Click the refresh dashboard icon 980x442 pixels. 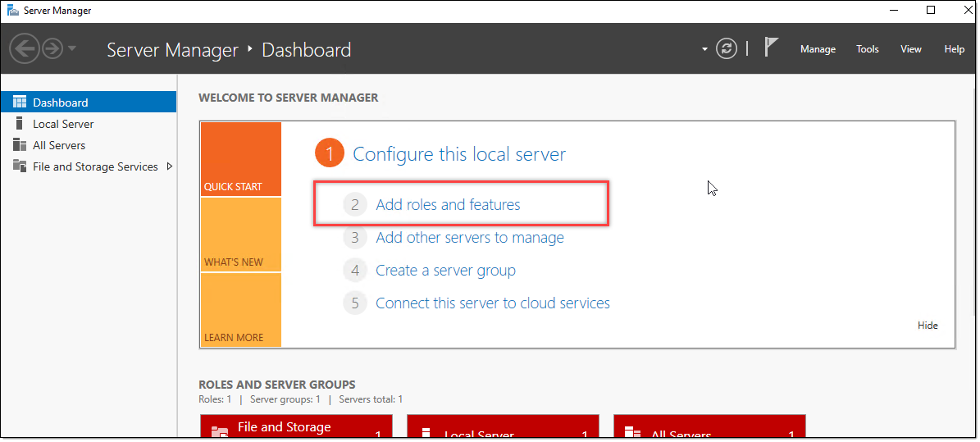coord(727,49)
